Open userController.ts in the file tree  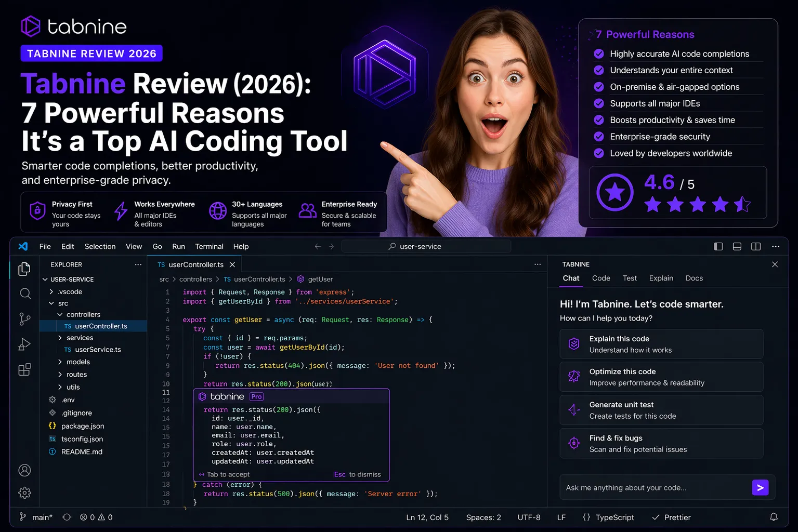point(93,326)
